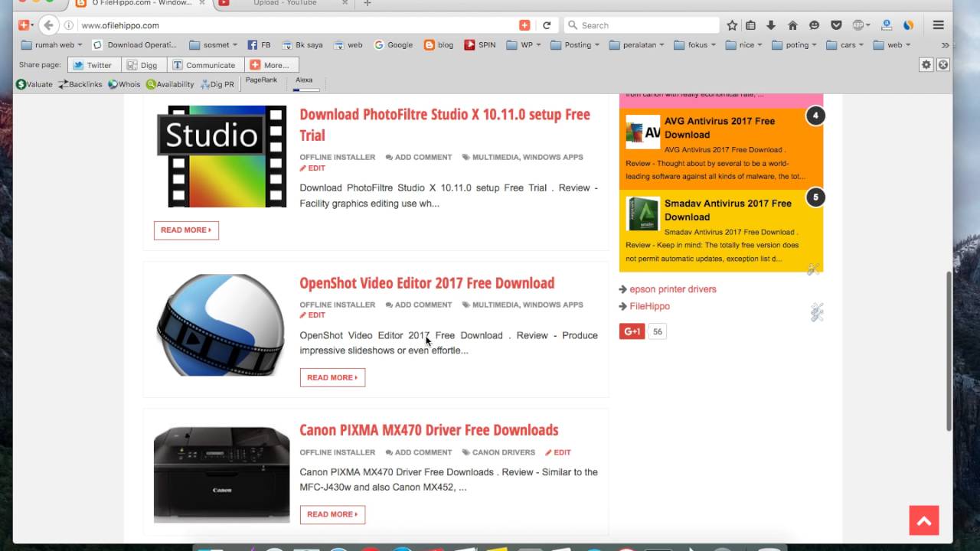
Task: Click the orange plus icon in address bar
Action: click(524, 25)
